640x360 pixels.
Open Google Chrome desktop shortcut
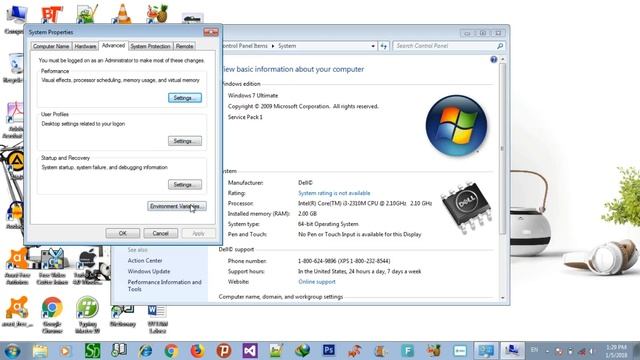point(52,315)
